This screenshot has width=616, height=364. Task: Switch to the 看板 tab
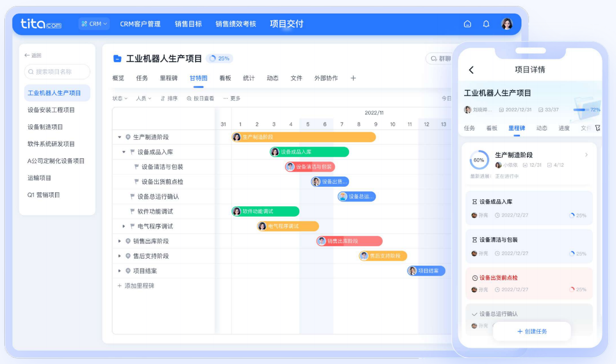click(x=225, y=78)
